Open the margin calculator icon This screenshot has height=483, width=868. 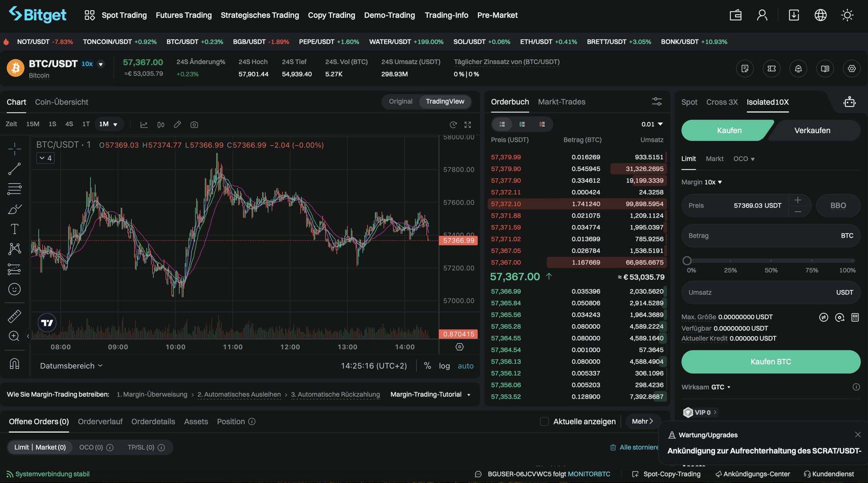coord(855,318)
